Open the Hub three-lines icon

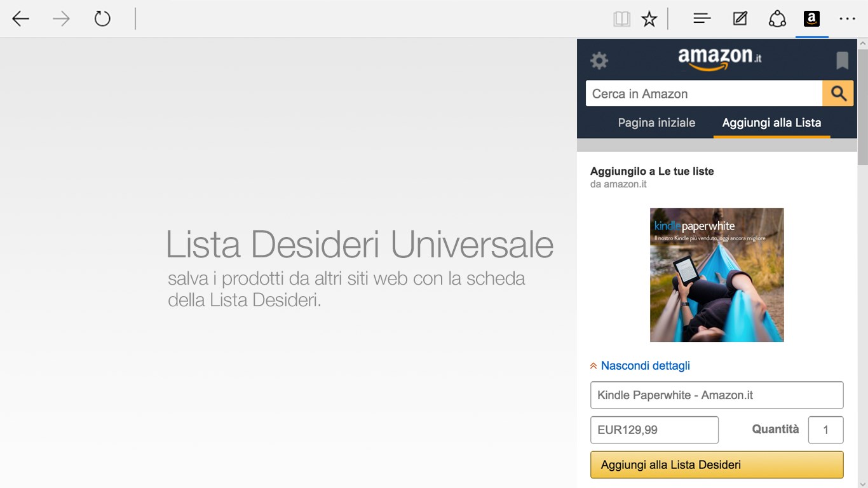702,19
